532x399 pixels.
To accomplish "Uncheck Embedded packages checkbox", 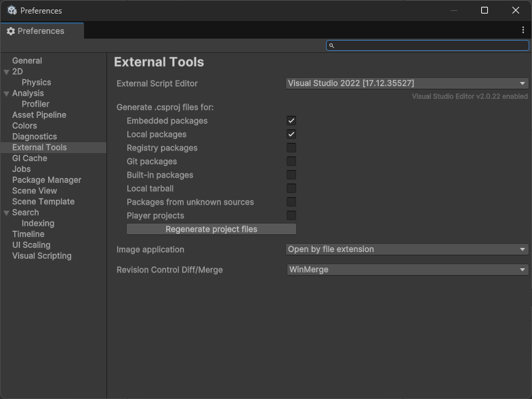I will (x=291, y=121).
